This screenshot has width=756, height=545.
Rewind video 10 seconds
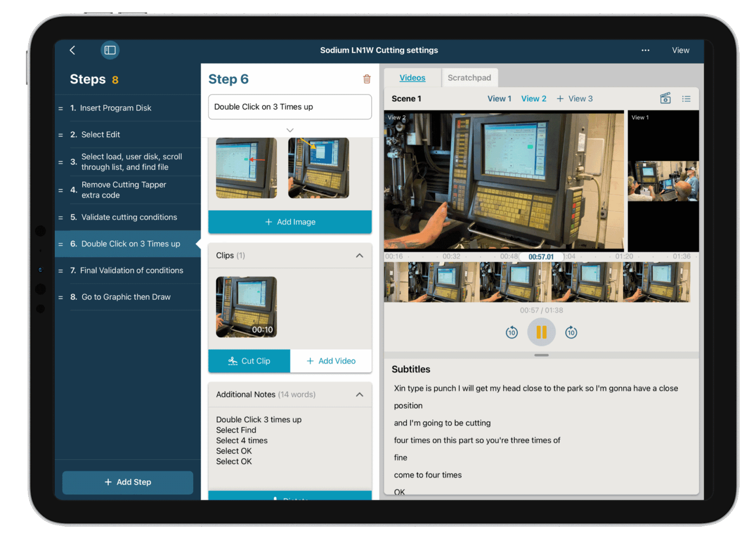pos(512,332)
